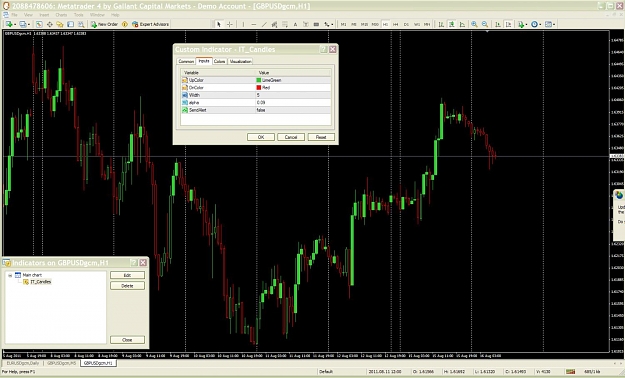Set timeframe to H4
This screenshot has height=378, width=625.
coord(395,24)
